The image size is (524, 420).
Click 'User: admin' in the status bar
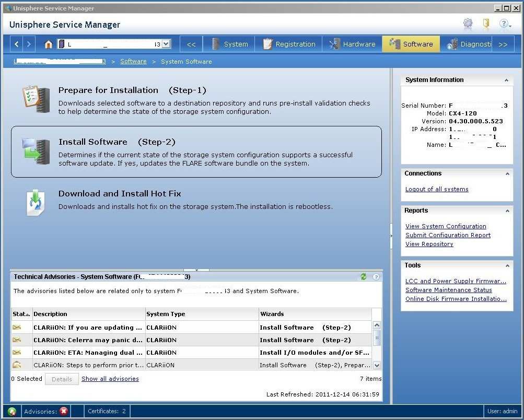point(502,411)
